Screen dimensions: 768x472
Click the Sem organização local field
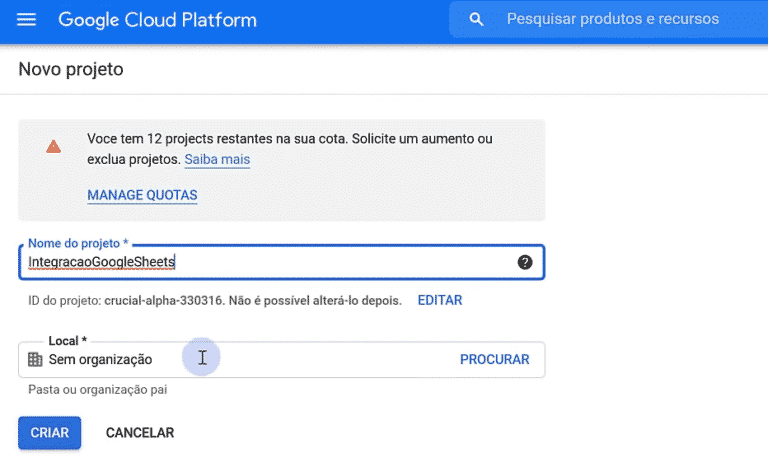click(x=282, y=359)
